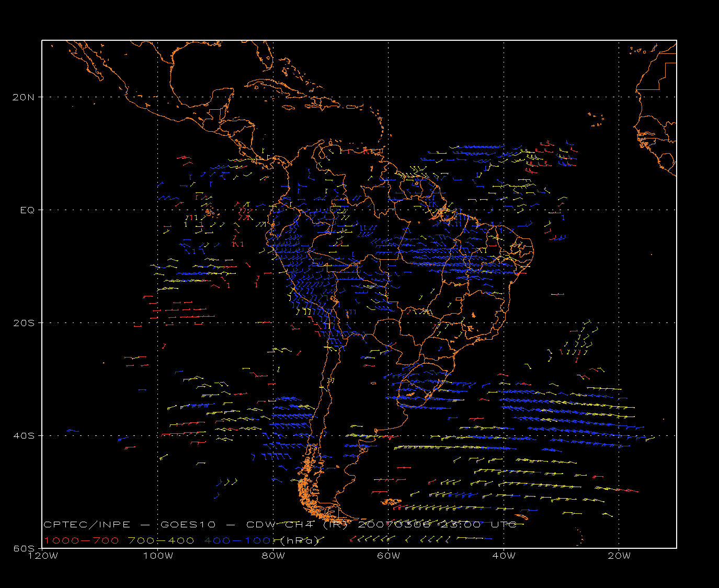This screenshot has height=588, width=719.
Task: Click the 120W longitude label
Action: pyautogui.click(x=42, y=556)
